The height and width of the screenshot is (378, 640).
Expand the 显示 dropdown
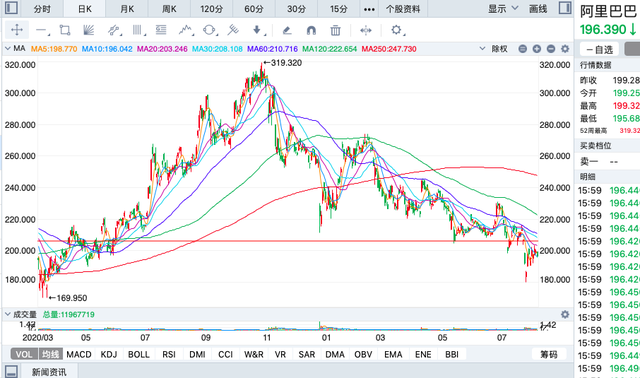click(x=503, y=9)
